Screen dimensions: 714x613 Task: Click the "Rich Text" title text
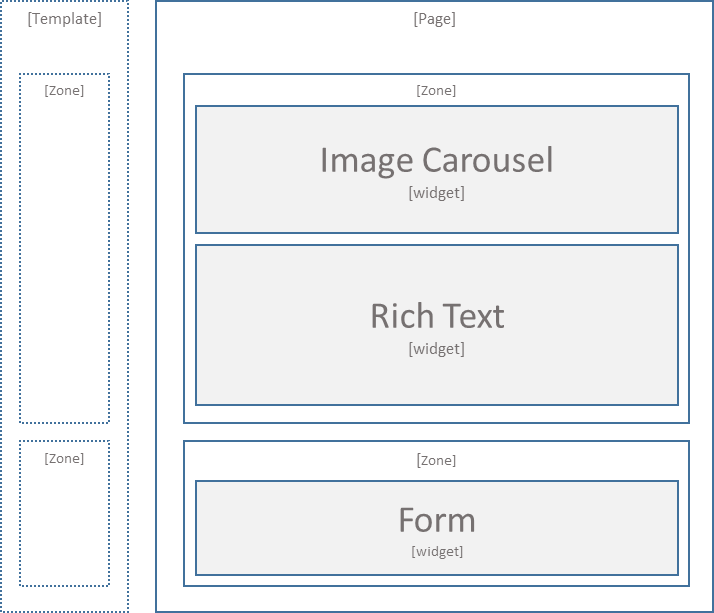coord(437,316)
